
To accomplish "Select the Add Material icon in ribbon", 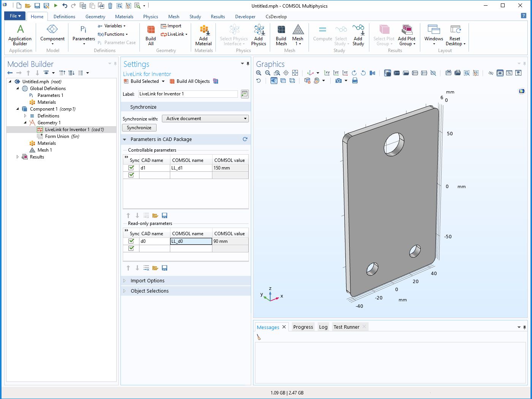I will point(203,34).
